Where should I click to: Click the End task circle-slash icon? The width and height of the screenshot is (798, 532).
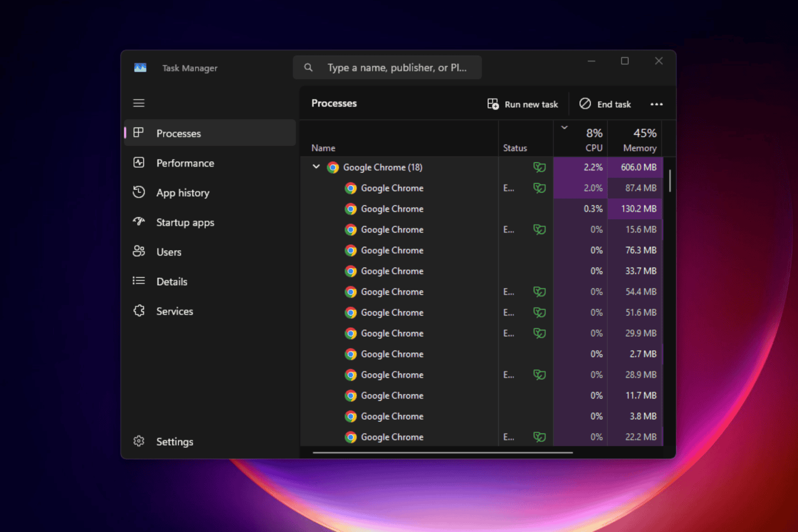(x=585, y=103)
